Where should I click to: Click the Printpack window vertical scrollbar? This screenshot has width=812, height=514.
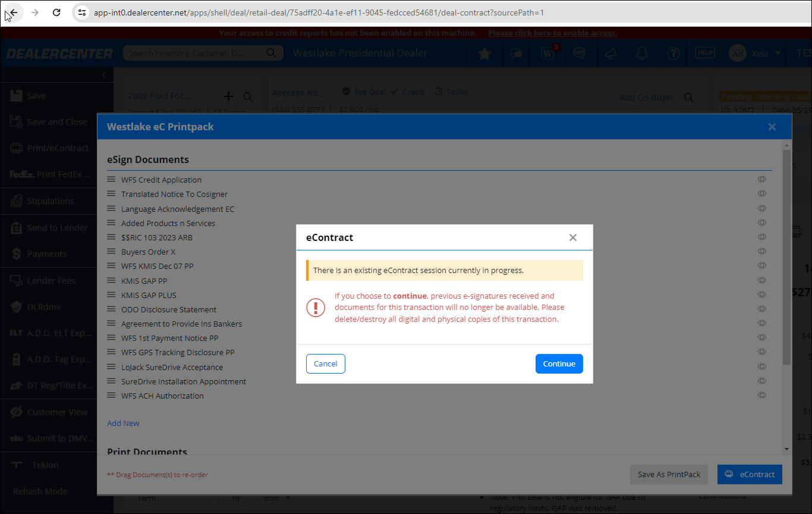[x=786, y=257]
